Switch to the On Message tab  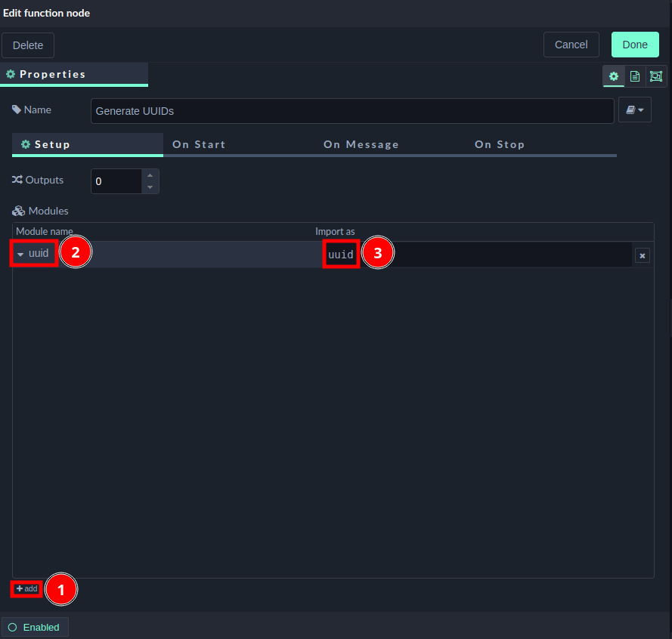point(361,144)
